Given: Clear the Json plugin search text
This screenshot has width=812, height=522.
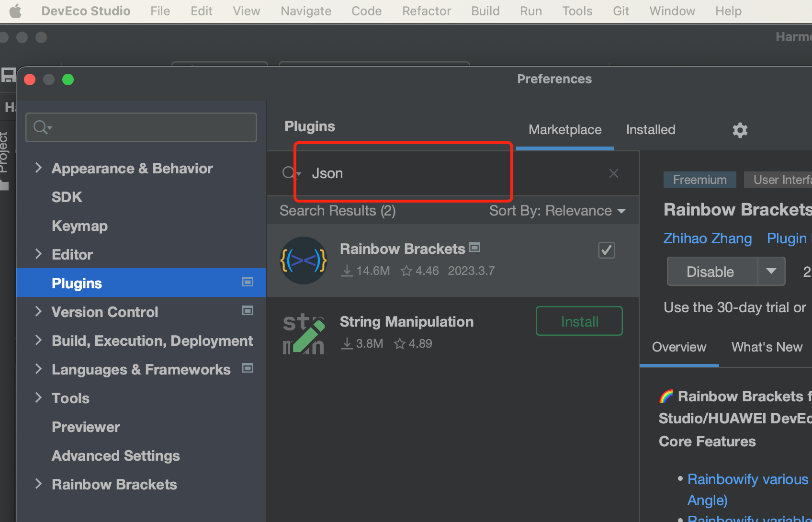Looking at the screenshot, I should [x=613, y=173].
